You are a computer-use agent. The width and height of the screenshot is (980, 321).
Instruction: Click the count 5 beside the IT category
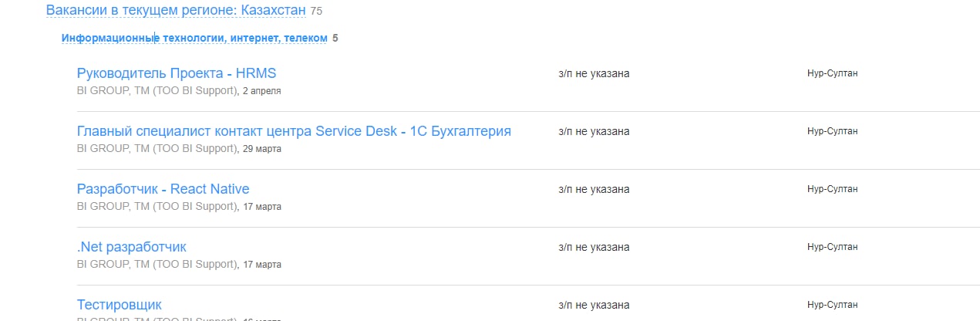coord(335,38)
